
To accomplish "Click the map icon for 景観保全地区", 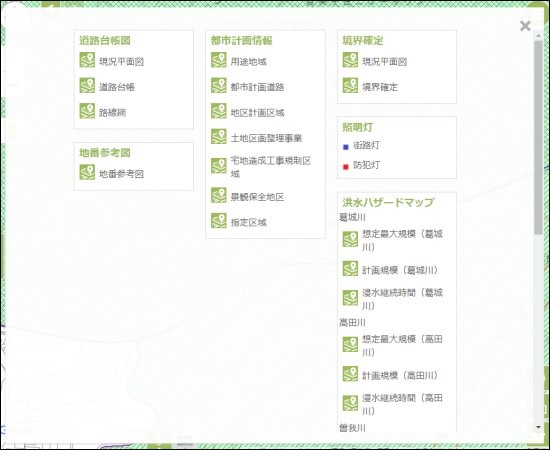I will (219, 195).
